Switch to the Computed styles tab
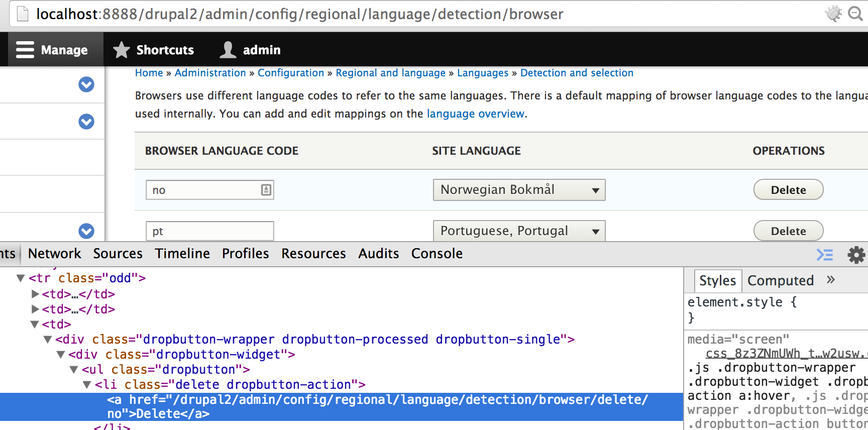The height and width of the screenshot is (430, 868). point(780,281)
